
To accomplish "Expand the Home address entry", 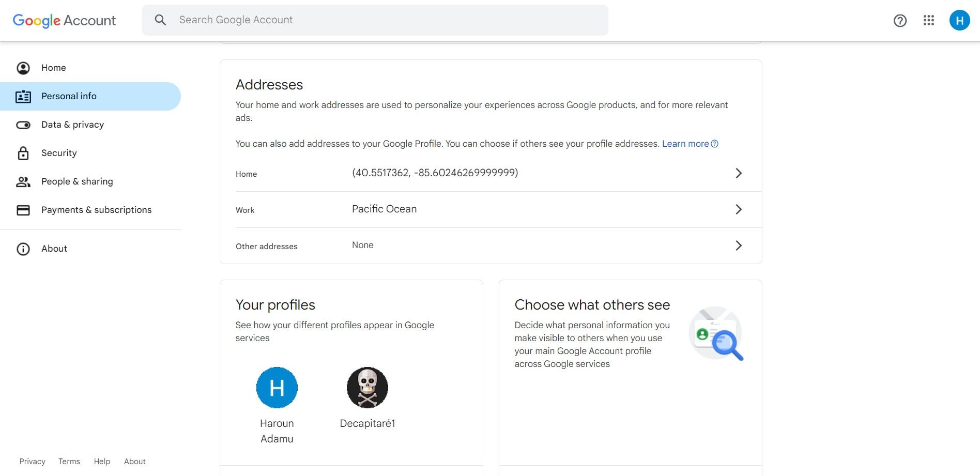I will click(739, 173).
